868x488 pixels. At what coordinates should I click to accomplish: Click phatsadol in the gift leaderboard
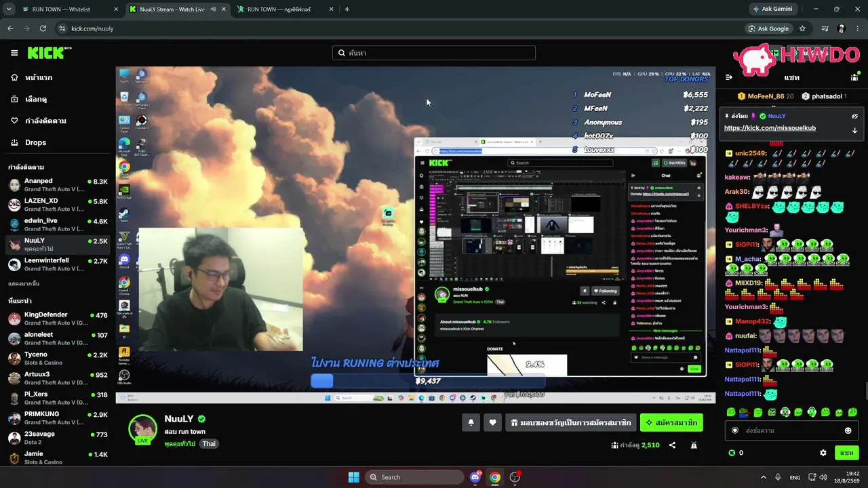(x=824, y=96)
